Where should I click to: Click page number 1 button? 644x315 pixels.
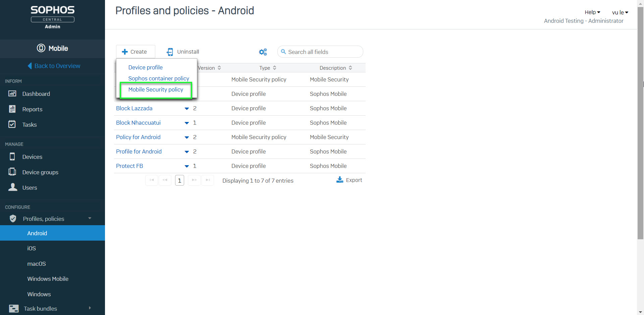tap(179, 180)
